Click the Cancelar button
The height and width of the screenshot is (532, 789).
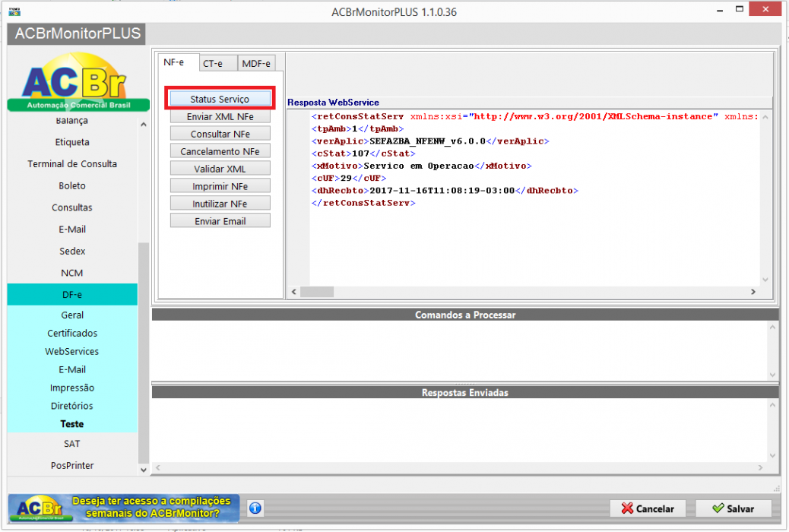[648, 508]
